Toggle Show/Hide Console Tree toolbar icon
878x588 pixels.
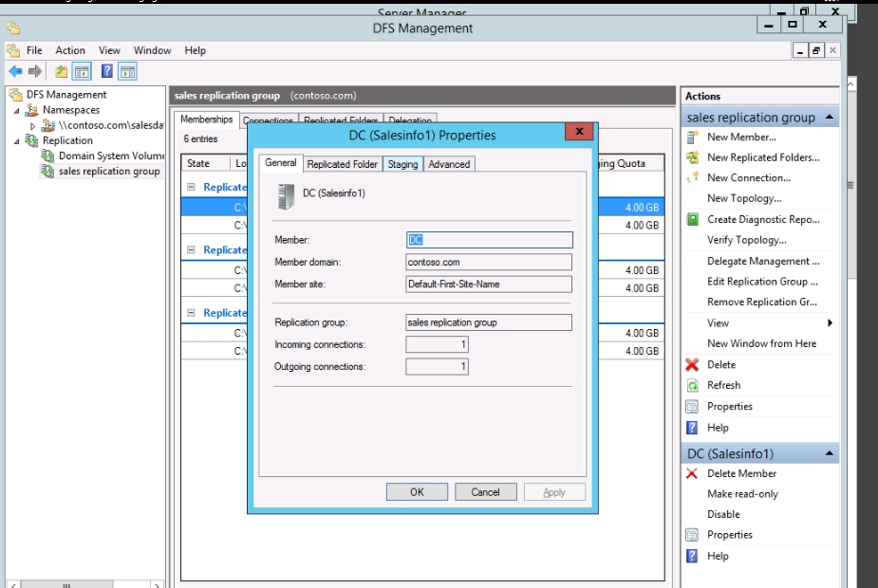82,71
